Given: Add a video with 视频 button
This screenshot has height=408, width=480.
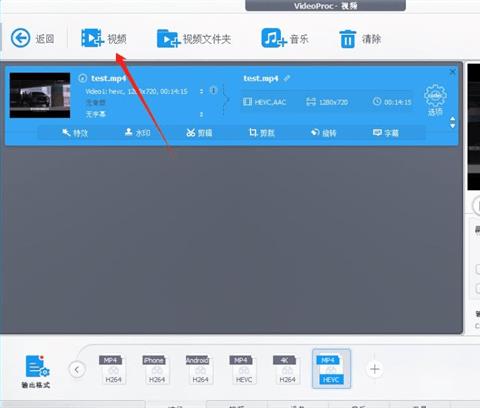Looking at the screenshot, I should click(x=104, y=38).
